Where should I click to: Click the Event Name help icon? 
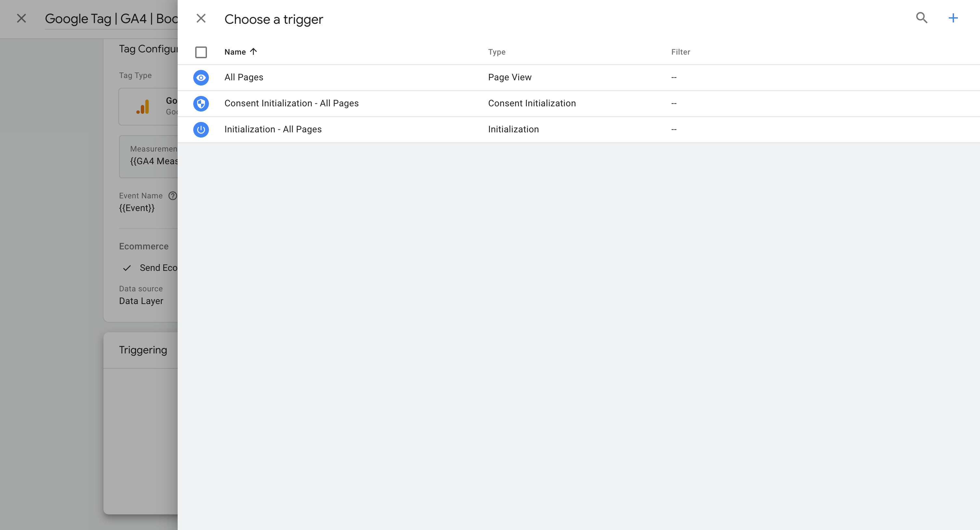pyautogui.click(x=173, y=196)
